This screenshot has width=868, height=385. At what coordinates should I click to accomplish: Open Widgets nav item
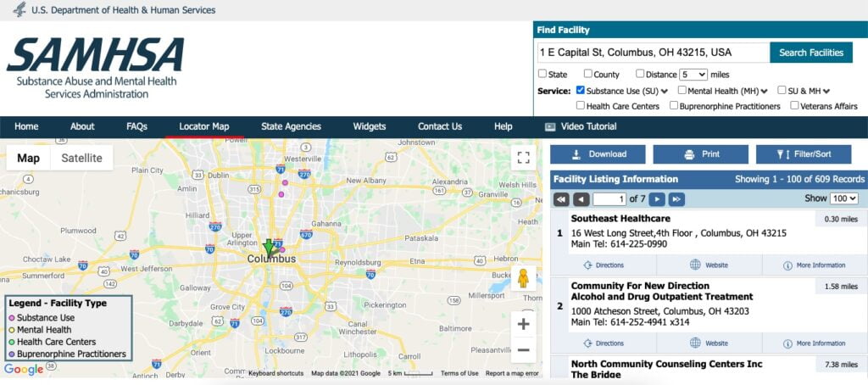(370, 126)
